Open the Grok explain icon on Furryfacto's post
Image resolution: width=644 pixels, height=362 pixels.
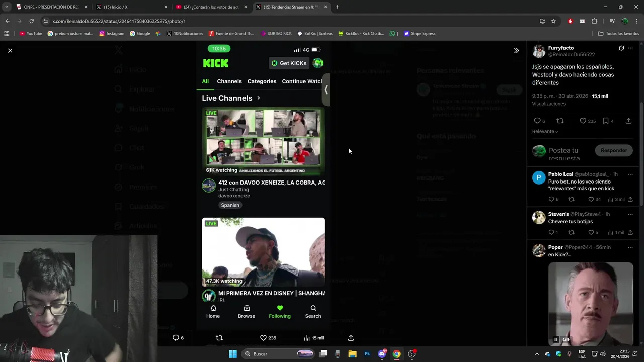click(x=621, y=48)
